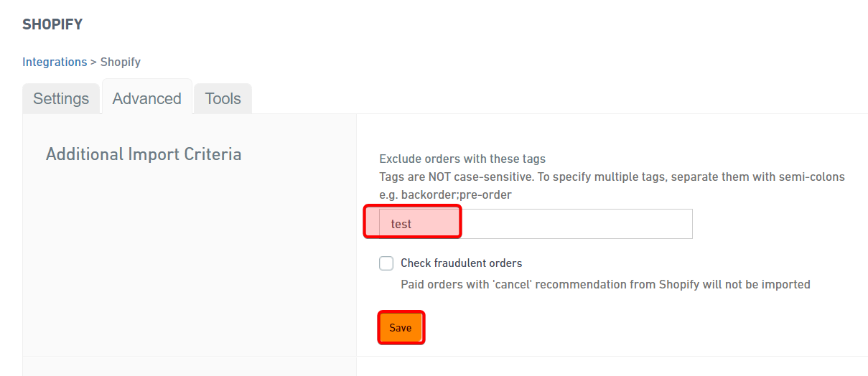Go to Integrations via breadcrumb link
Image resolution: width=868 pixels, height=376 pixels.
[55, 62]
